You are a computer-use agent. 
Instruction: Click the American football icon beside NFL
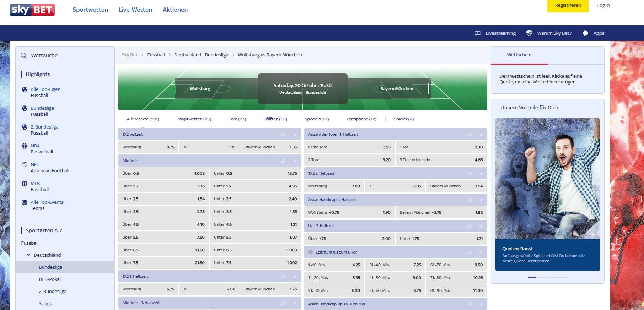tap(25, 165)
